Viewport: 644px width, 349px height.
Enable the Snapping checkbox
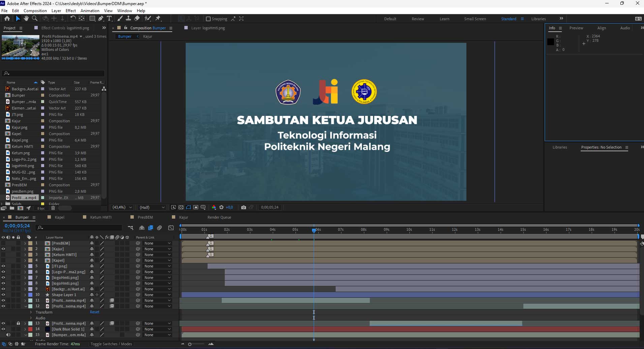tap(208, 19)
